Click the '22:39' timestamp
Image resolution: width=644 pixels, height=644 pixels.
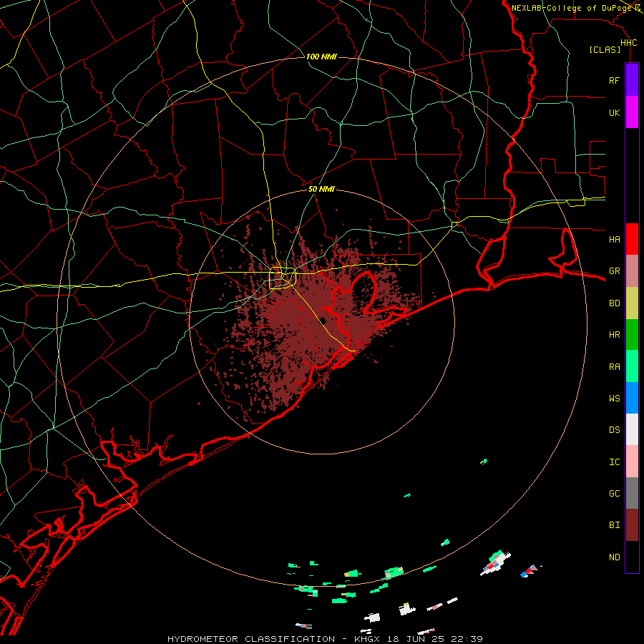pos(467,639)
